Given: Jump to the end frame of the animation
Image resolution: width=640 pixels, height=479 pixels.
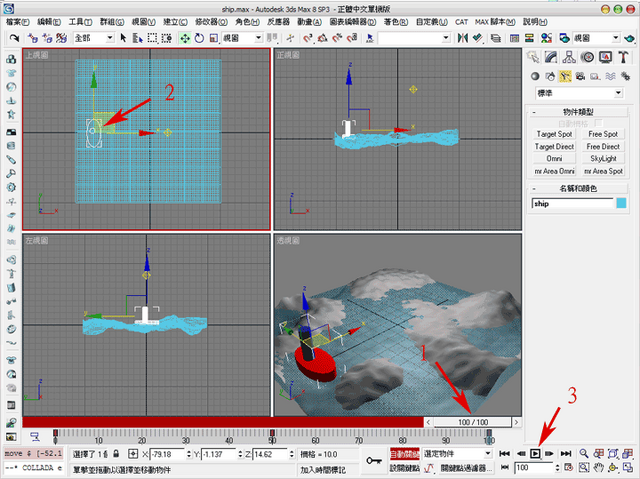Looking at the screenshot, I should pos(566,453).
